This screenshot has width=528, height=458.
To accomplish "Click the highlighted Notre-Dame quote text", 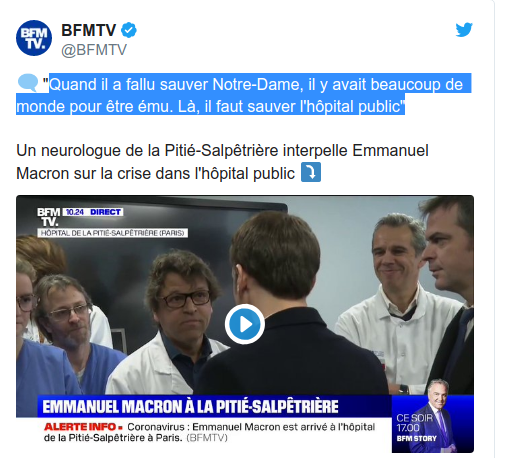I will [x=244, y=95].
